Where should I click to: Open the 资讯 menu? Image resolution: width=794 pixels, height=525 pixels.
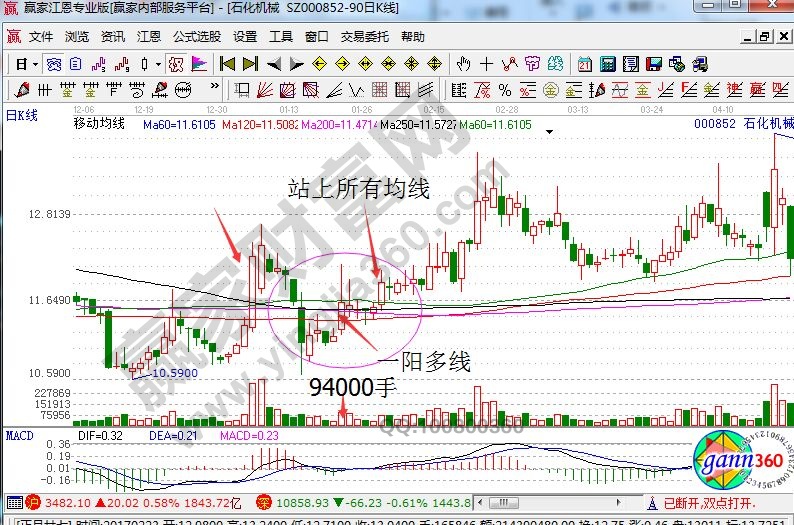pyautogui.click(x=112, y=37)
